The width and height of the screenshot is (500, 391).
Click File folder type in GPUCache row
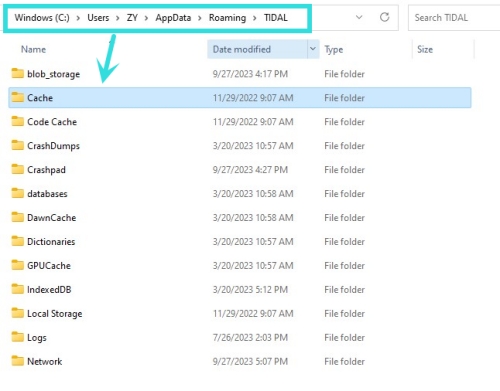(345, 266)
